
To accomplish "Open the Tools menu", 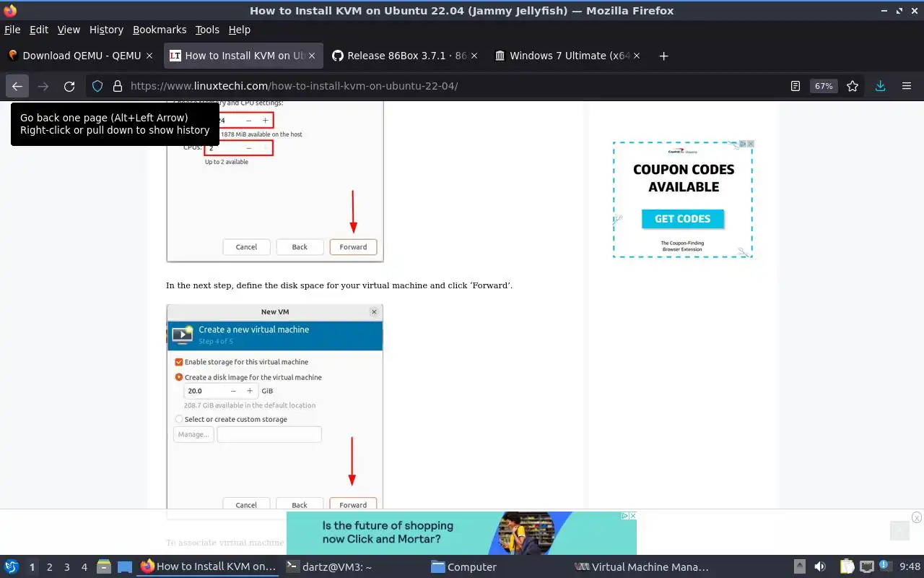I will coord(207,30).
